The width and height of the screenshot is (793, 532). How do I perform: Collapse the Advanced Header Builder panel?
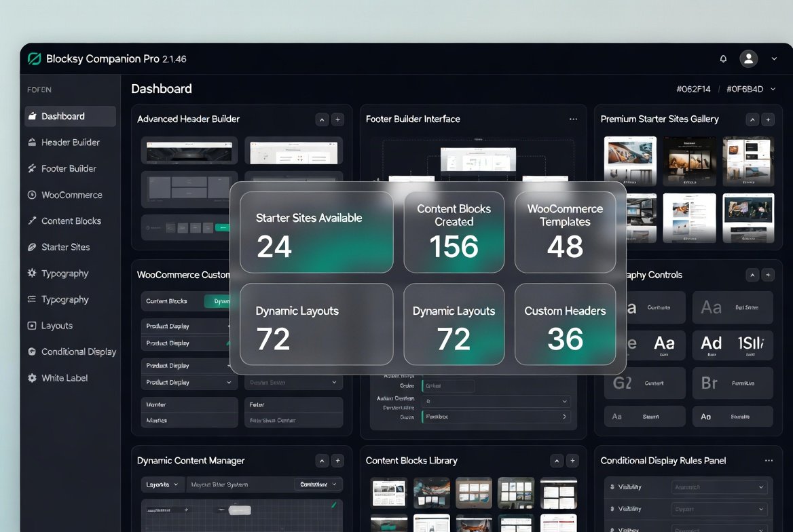click(x=322, y=120)
